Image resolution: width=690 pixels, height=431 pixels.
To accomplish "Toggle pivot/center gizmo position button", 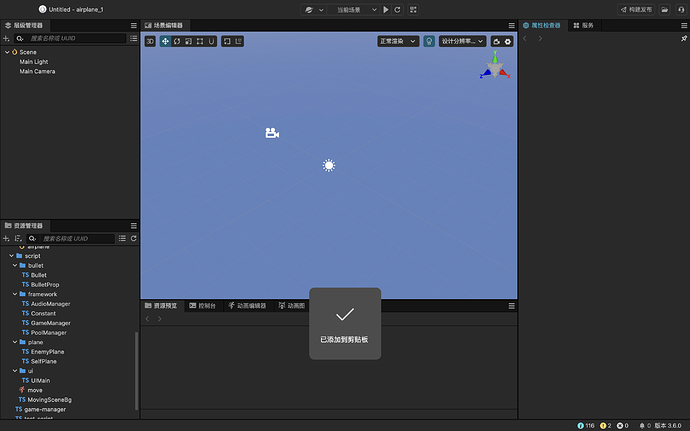I will pyautogui.click(x=227, y=41).
